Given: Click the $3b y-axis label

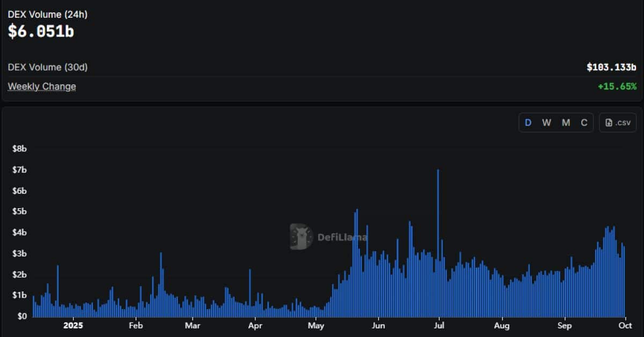Looking at the screenshot, I should coord(19,254).
